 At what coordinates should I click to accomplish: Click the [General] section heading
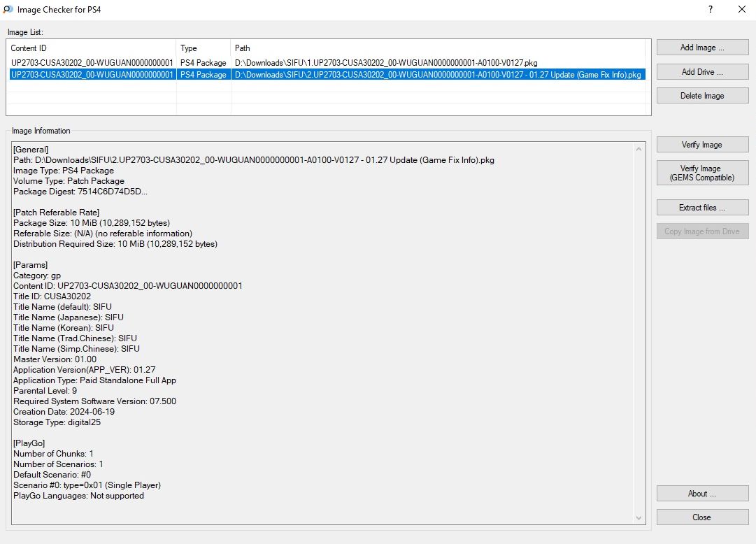pyautogui.click(x=31, y=150)
